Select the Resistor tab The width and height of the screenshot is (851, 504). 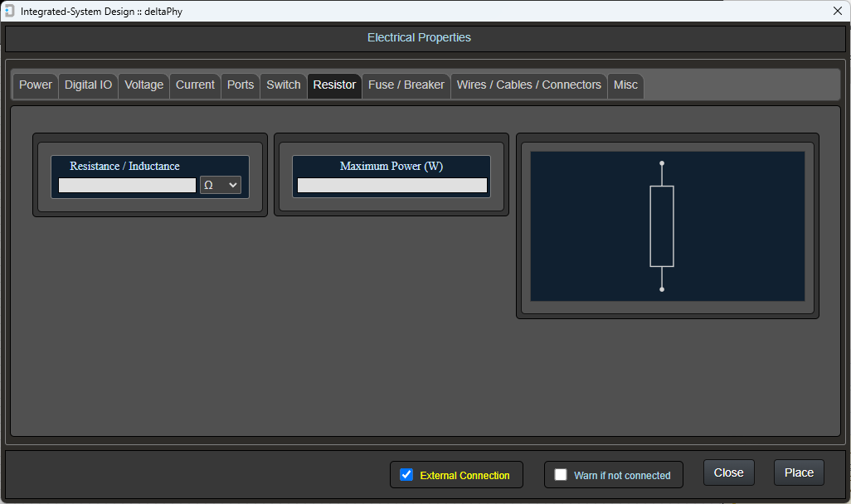334,85
